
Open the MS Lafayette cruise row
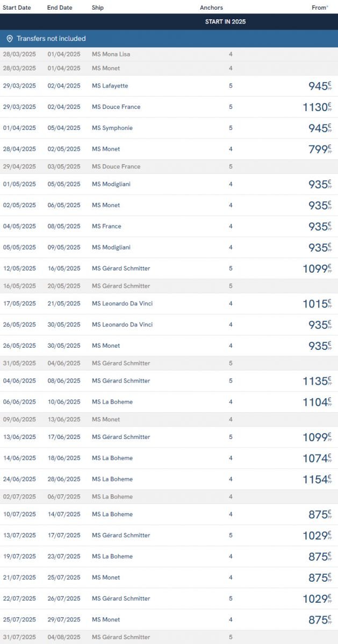pyautogui.click(x=110, y=86)
